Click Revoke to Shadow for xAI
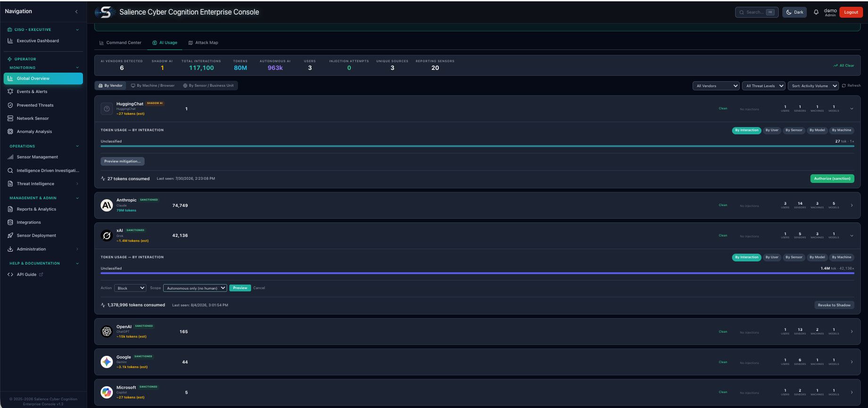The width and height of the screenshot is (868, 408). pos(834,305)
